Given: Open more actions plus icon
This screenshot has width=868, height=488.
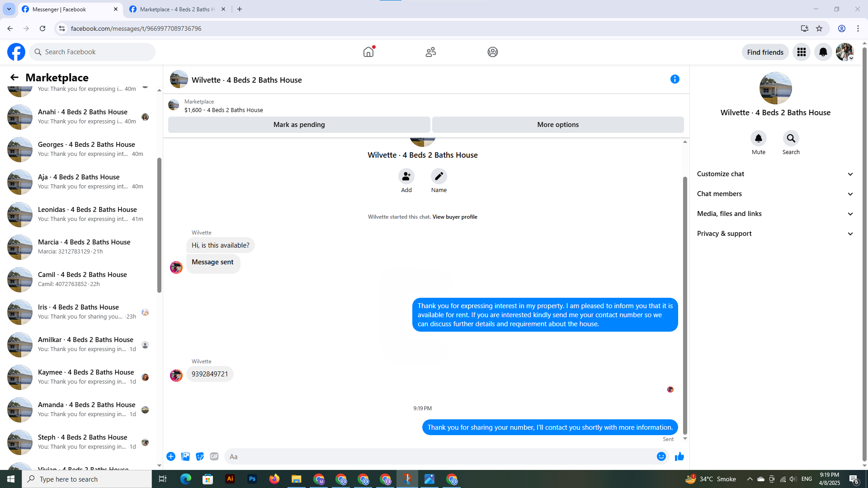Looking at the screenshot, I should (171, 457).
